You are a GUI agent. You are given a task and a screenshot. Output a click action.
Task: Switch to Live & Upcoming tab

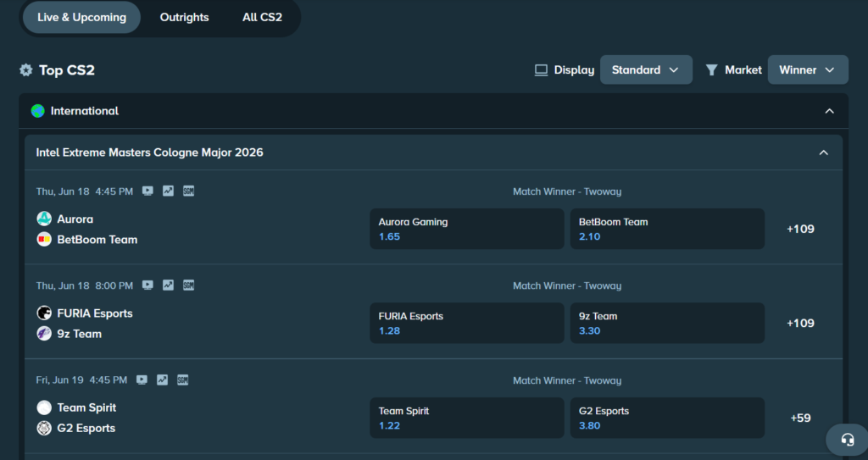[82, 17]
